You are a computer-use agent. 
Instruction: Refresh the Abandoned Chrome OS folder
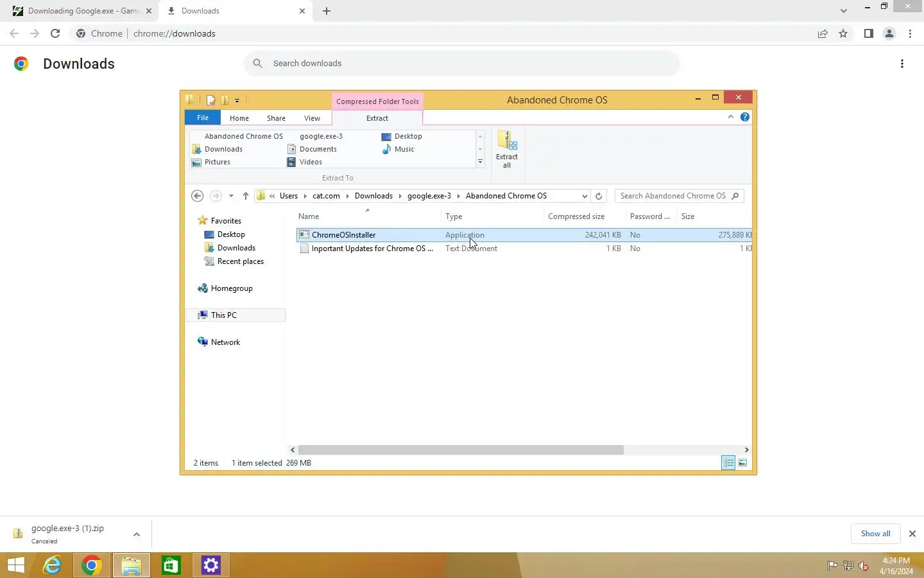click(x=599, y=196)
